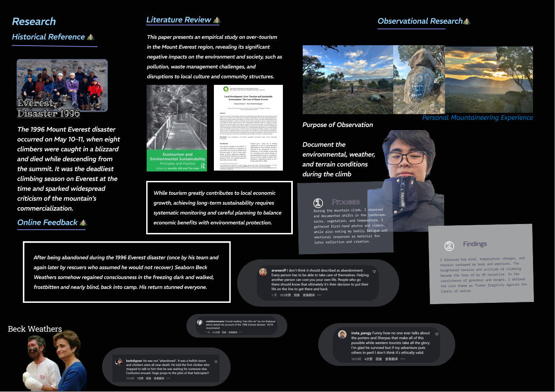Like the insta_pangy comment with its heart

437,334
